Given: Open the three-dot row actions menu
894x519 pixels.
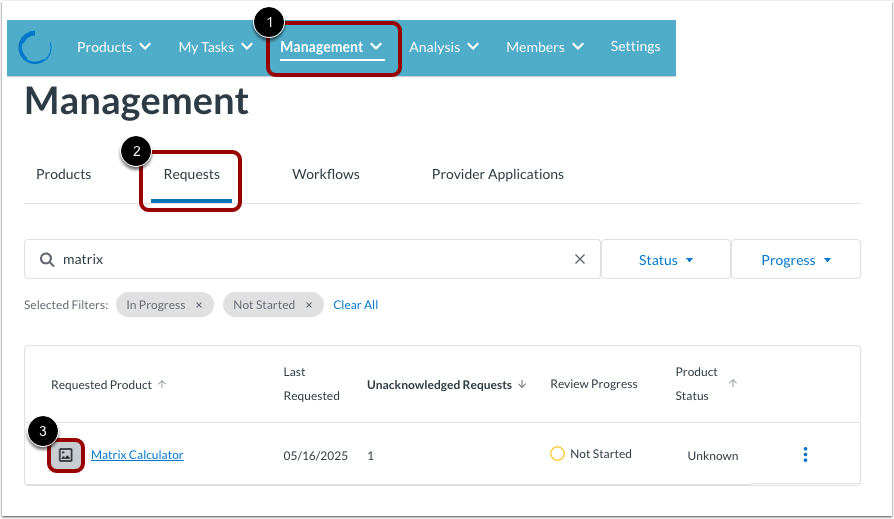Looking at the screenshot, I should (805, 455).
